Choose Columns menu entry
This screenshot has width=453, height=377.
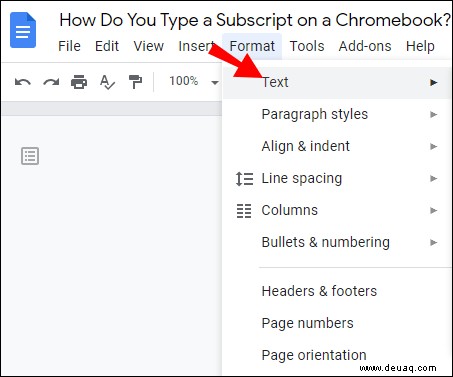(x=337, y=210)
